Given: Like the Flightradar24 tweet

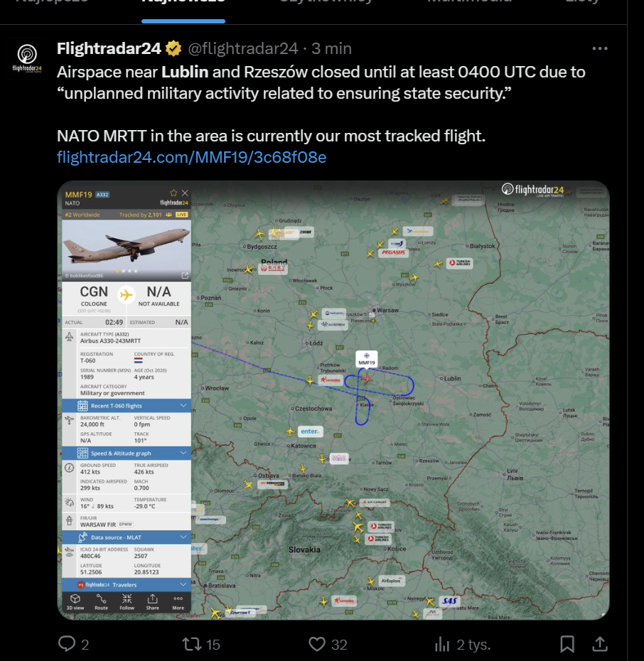Looking at the screenshot, I should pos(317,644).
